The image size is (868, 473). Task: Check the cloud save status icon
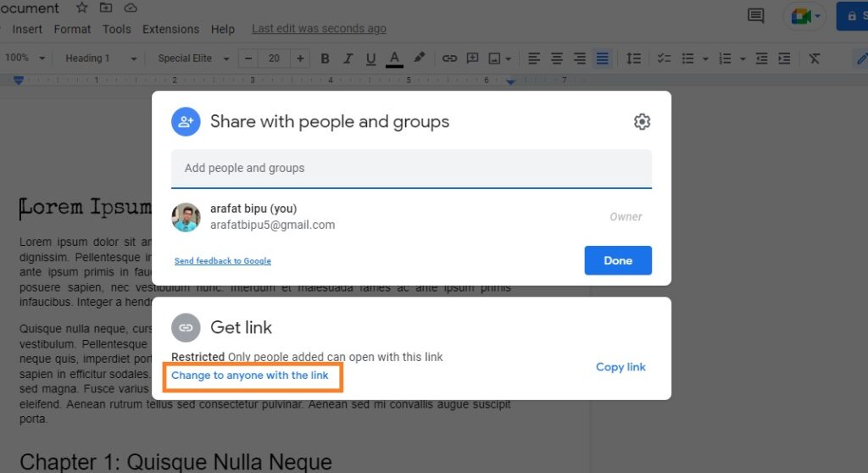coord(130,8)
